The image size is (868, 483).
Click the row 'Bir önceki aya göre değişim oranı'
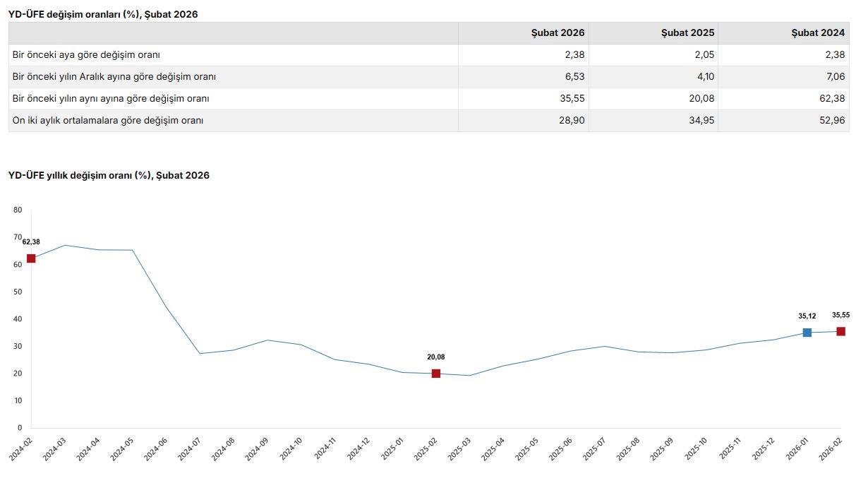click(x=429, y=55)
